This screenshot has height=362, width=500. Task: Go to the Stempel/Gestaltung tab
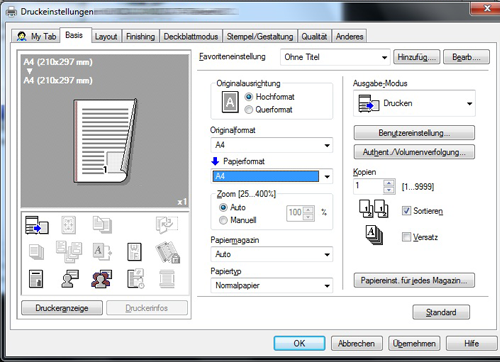[x=260, y=36]
